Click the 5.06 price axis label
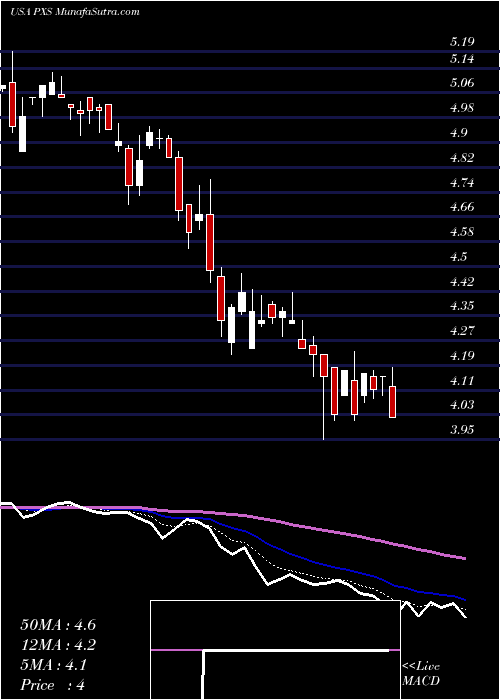This screenshot has height=700, width=500. pos(462,83)
